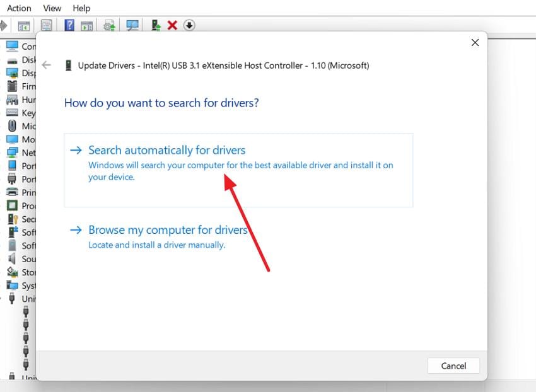The height and width of the screenshot is (392, 536).
Task: Open Device Manager help with the Help icon
Action: [x=68, y=25]
